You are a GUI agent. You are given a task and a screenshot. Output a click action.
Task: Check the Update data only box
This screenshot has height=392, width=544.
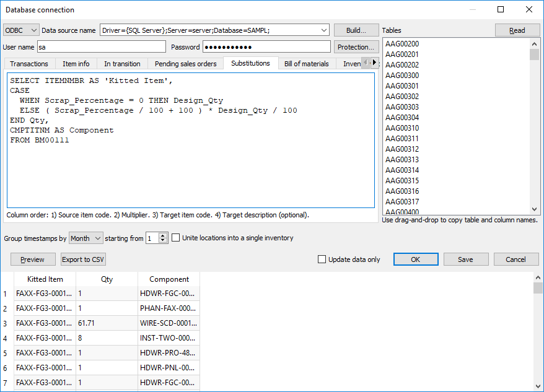322,259
